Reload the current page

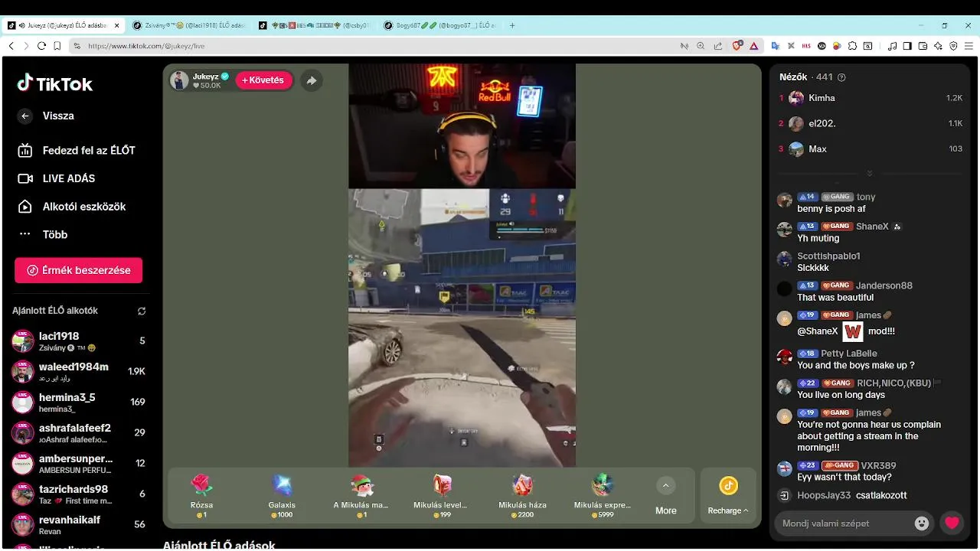[x=41, y=46]
